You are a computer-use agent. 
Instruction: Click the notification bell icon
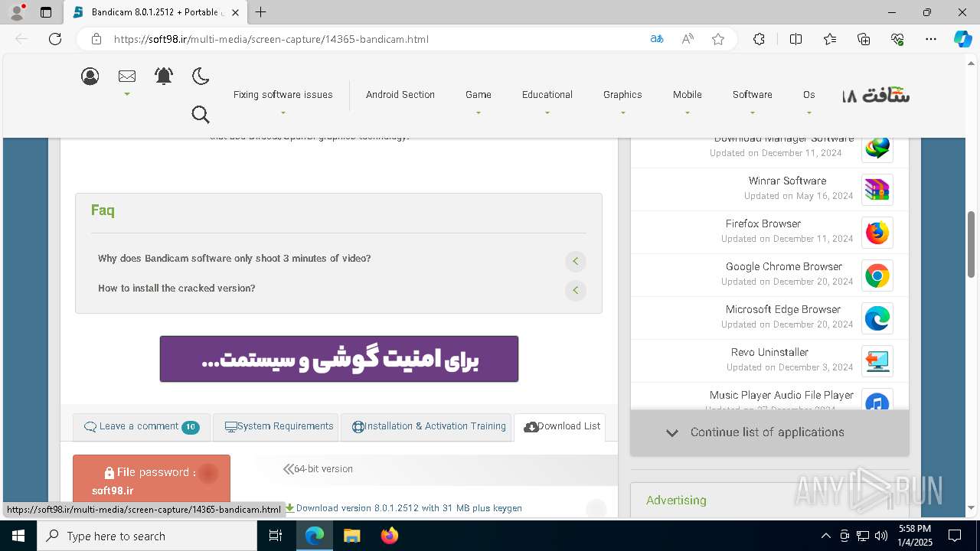164,76
